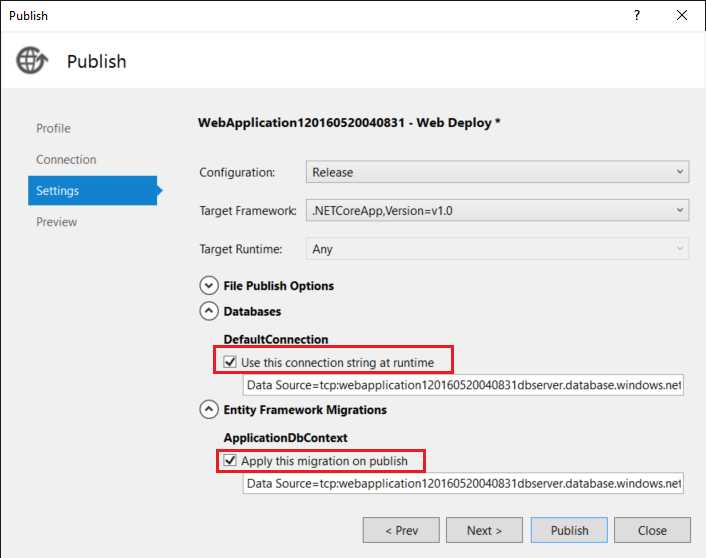The width and height of the screenshot is (706, 558).
Task: Collapse the Databases section chevron
Action: click(x=209, y=311)
